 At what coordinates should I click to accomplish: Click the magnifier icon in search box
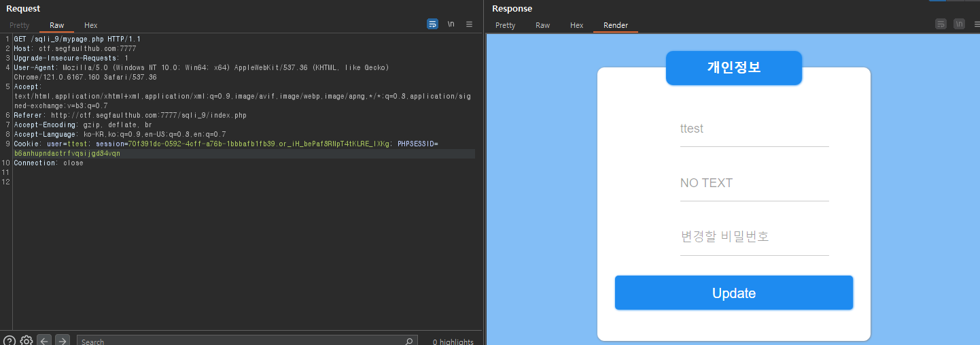tap(408, 341)
